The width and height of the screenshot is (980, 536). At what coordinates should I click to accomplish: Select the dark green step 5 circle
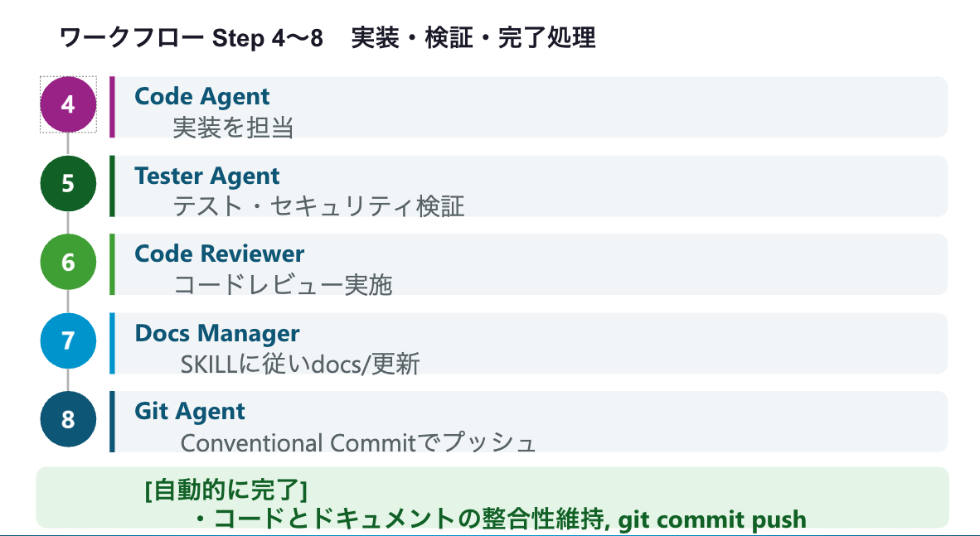pos(68,183)
